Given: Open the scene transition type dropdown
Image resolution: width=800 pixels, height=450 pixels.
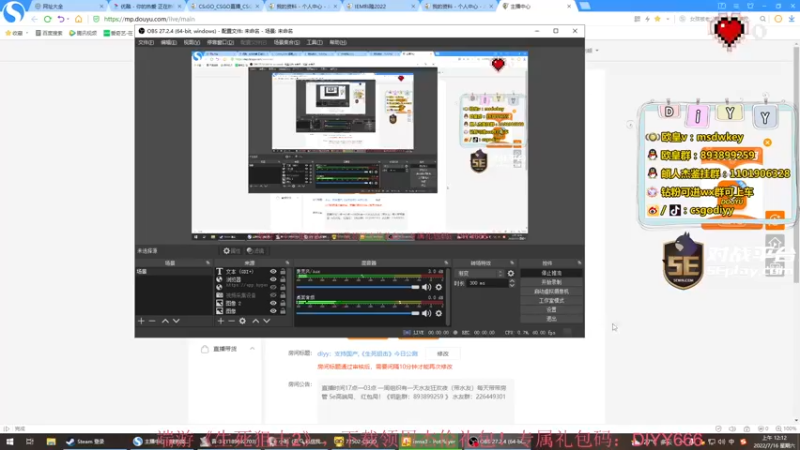Looking at the screenshot, I should 480,273.
